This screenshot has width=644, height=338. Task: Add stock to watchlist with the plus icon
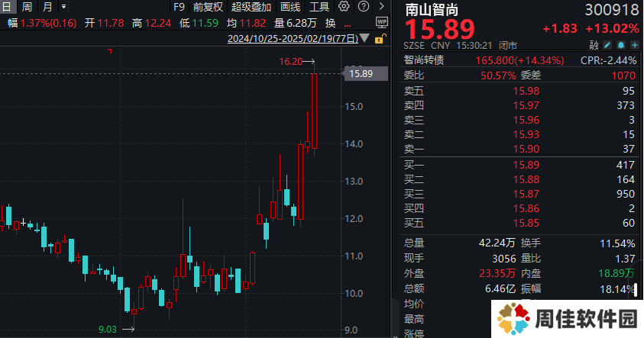(635, 45)
